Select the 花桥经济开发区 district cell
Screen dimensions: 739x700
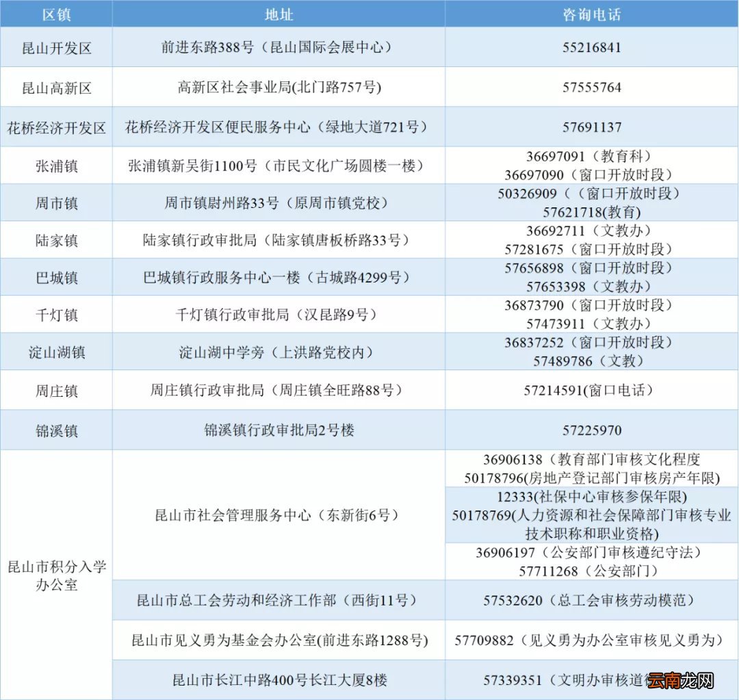click(57, 128)
